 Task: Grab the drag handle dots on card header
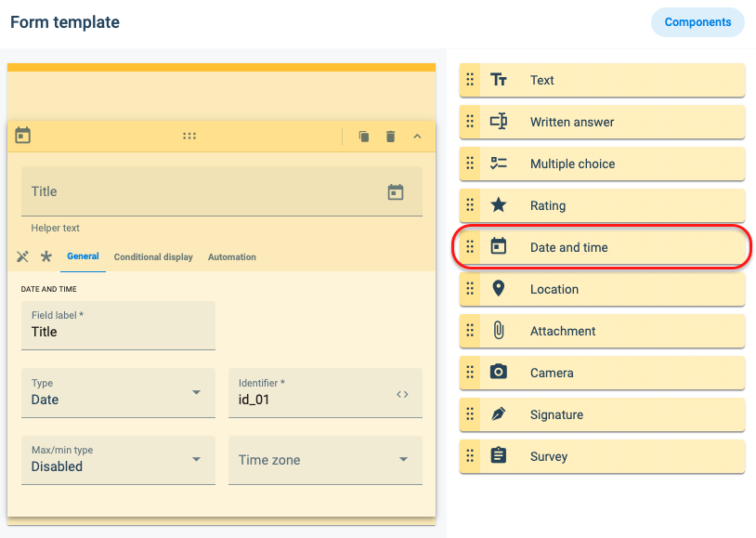coord(189,137)
